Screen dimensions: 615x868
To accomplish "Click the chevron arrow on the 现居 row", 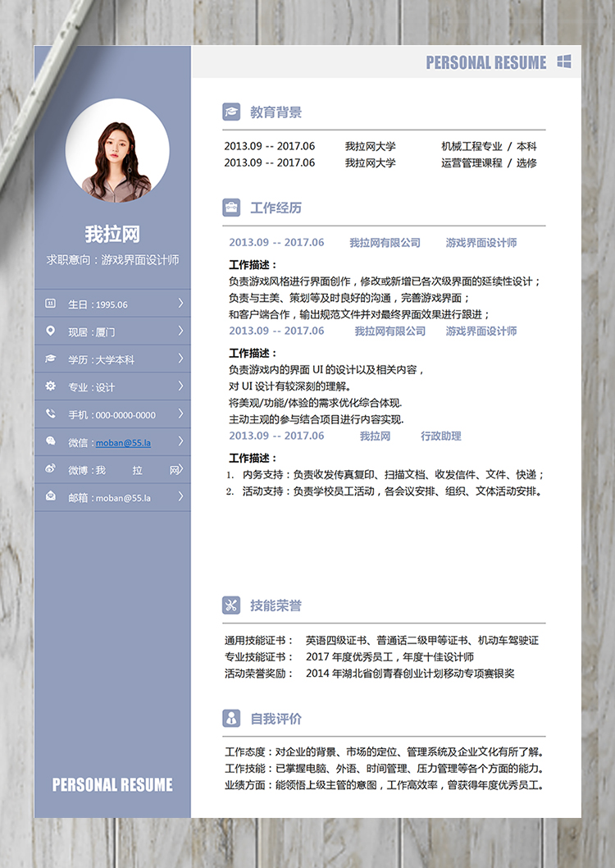I will click(180, 331).
